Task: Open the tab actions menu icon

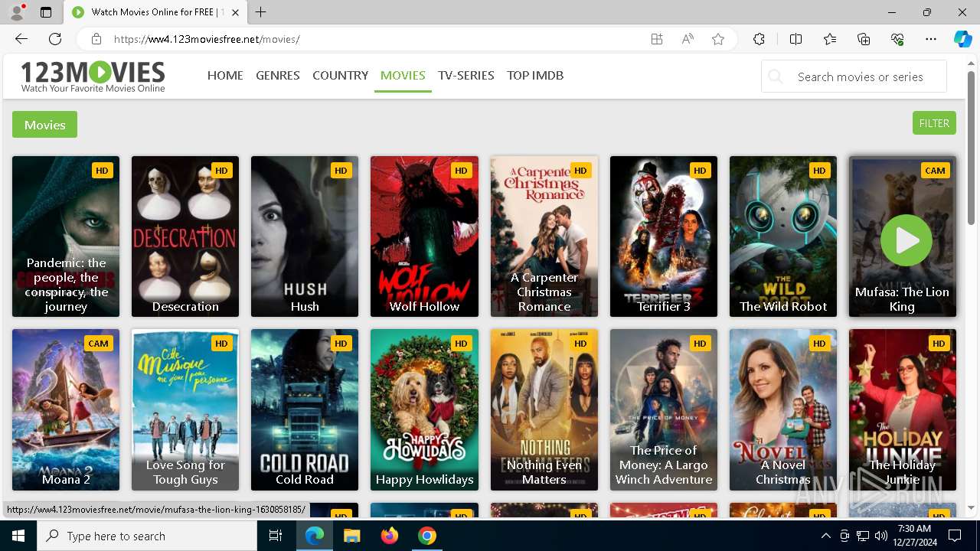Action: pyautogui.click(x=46, y=12)
